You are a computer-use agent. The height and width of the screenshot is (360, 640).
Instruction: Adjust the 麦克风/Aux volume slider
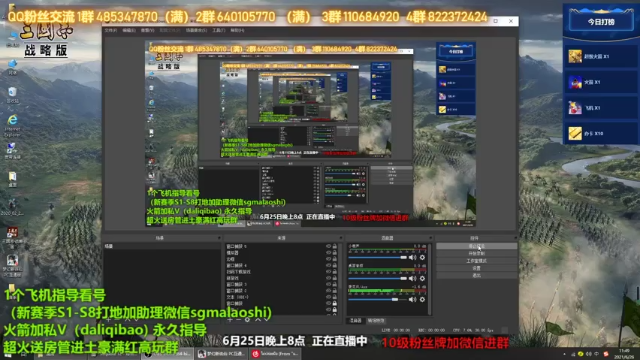(x=378, y=300)
